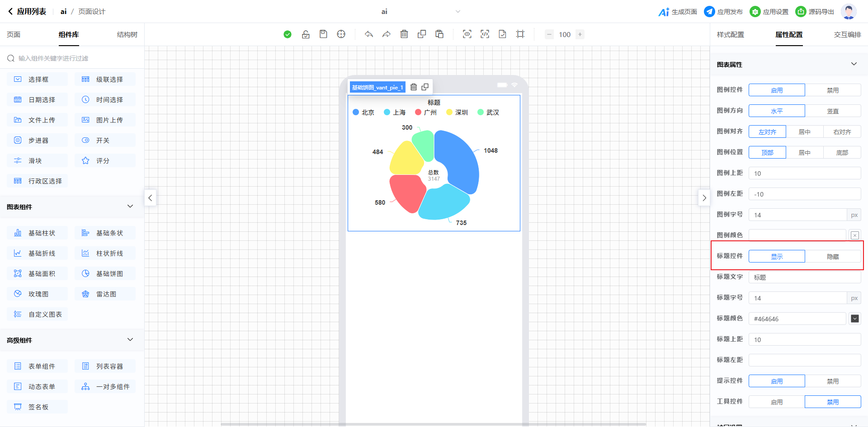Viewport: 868px width, 427px height.
Task: Open the 标题颜色 color swatch
Action: click(x=854, y=319)
